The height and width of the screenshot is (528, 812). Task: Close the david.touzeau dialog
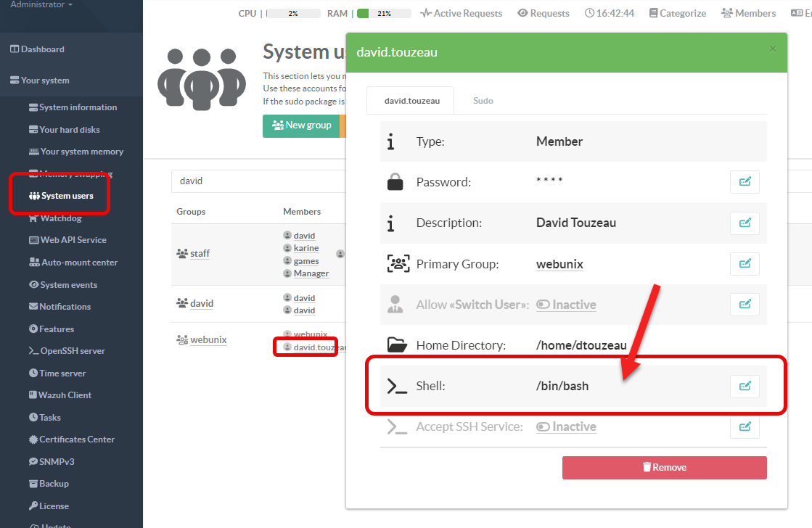772,49
